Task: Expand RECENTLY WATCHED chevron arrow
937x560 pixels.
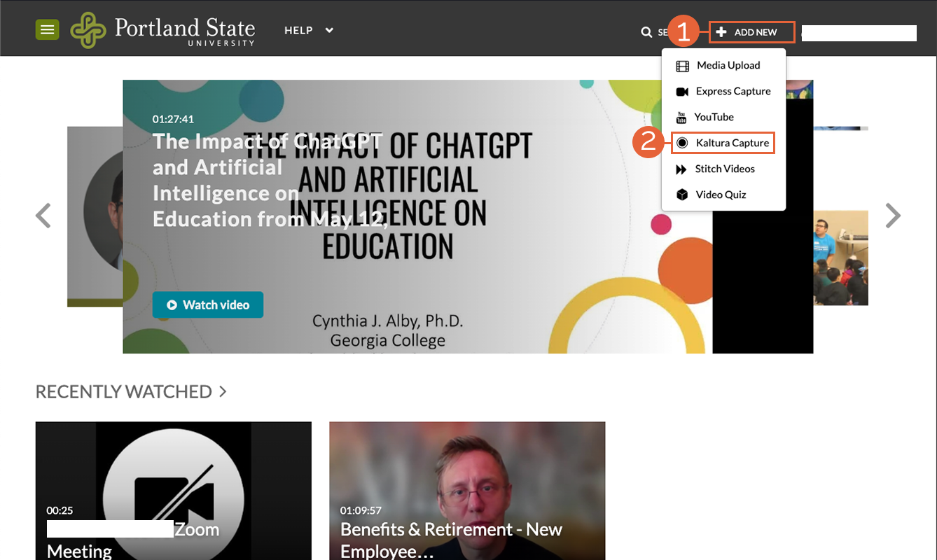Action: (x=223, y=391)
